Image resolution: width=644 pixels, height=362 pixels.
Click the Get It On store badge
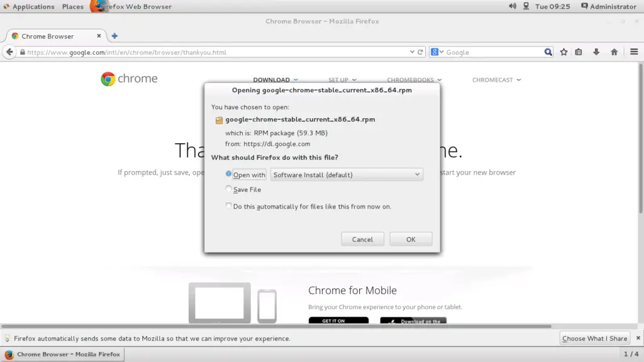[338, 321]
